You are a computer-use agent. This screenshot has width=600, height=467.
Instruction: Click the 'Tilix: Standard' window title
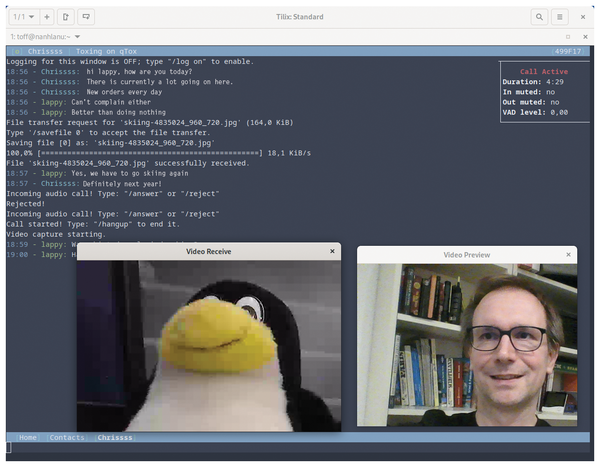[300, 17]
